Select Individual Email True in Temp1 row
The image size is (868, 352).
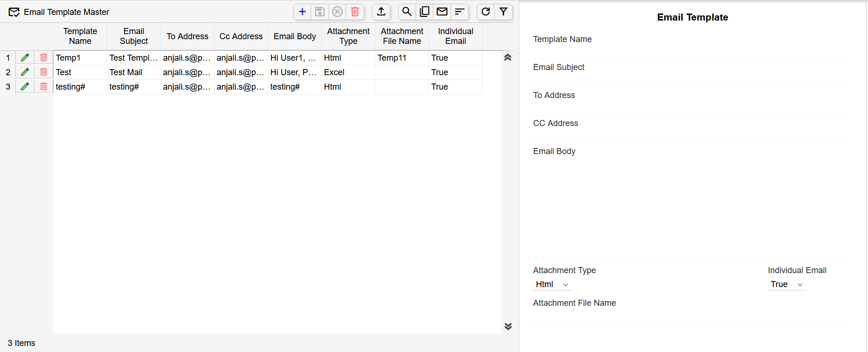456,58
